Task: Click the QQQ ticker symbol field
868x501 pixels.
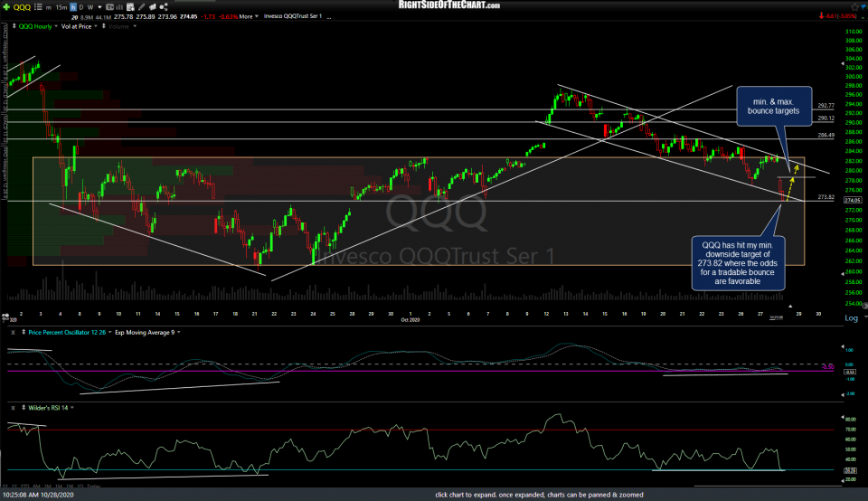Action: point(22,7)
